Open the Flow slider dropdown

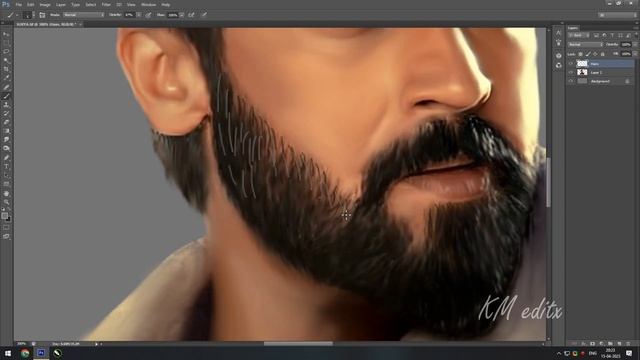pyautogui.click(x=181, y=15)
